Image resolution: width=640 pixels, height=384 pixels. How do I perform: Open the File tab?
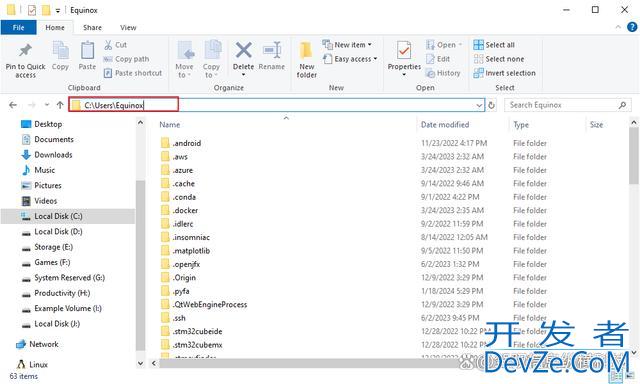pyautogui.click(x=18, y=27)
